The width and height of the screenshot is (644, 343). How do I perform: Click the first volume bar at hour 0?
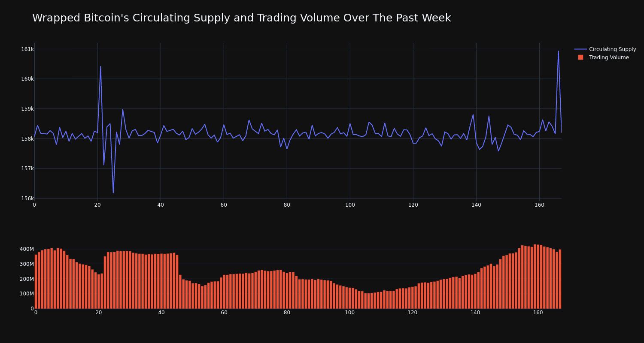pos(36,281)
